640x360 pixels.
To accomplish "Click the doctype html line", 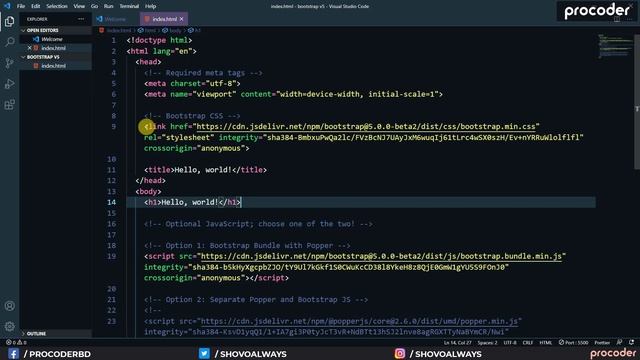I will click(159, 40).
